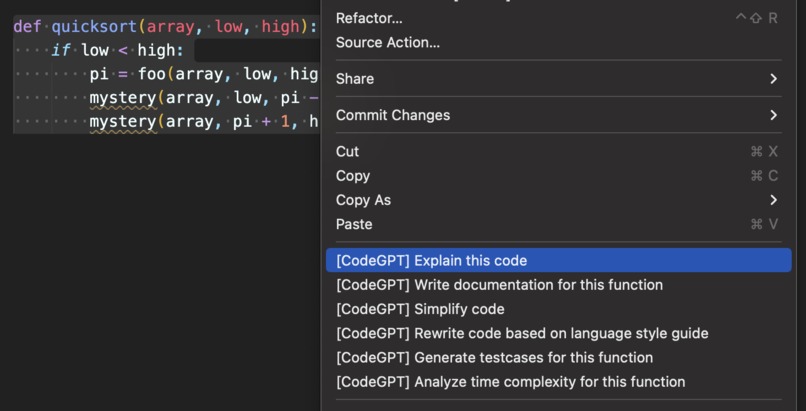Screen dimensions: 806x411
Task: Expand the Copy As chevron arrow
Action: click(773, 200)
